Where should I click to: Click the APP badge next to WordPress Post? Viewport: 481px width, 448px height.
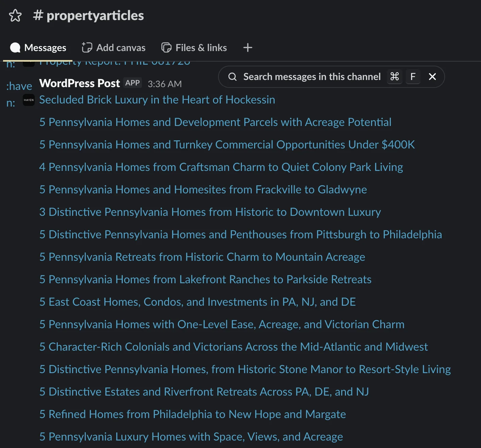coord(133,83)
